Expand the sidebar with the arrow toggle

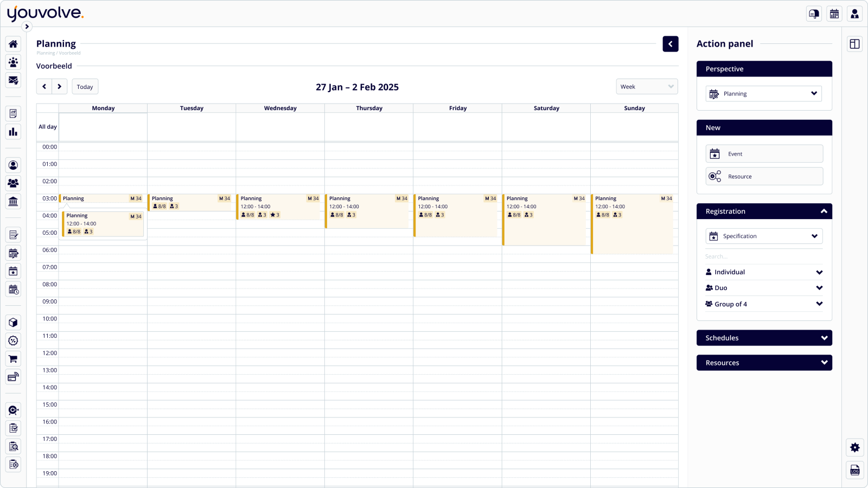[27, 27]
